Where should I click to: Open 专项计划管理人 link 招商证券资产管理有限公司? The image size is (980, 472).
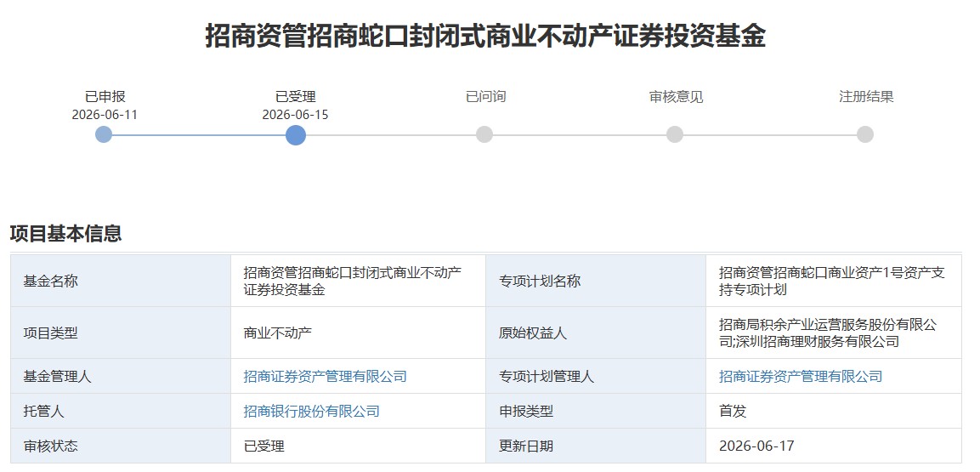coord(801,377)
